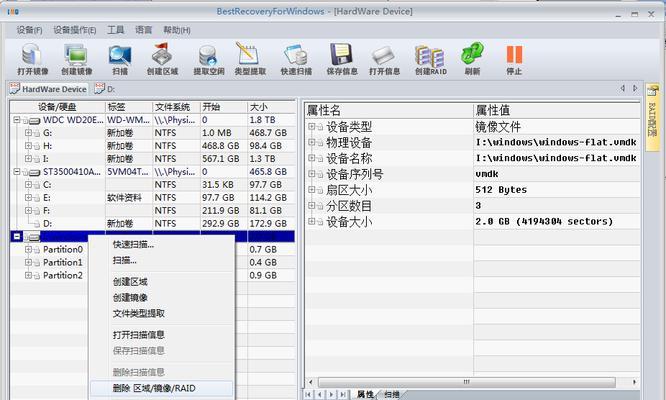Image resolution: width=666 pixels, height=400 pixels.
Task: Start 快速扫描 from the toolbar
Action: pyautogui.click(x=296, y=59)
